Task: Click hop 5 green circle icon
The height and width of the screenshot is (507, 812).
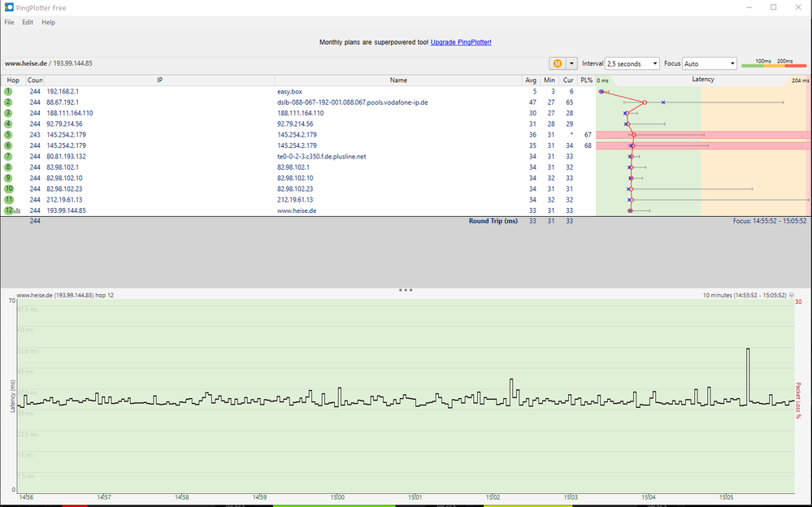Action: 8,135
